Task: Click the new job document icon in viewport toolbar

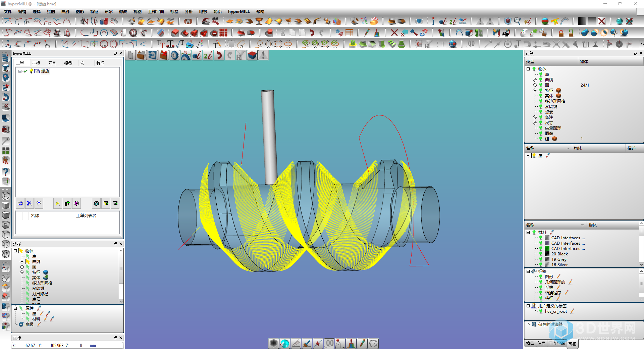Action: tap(131, 55)
